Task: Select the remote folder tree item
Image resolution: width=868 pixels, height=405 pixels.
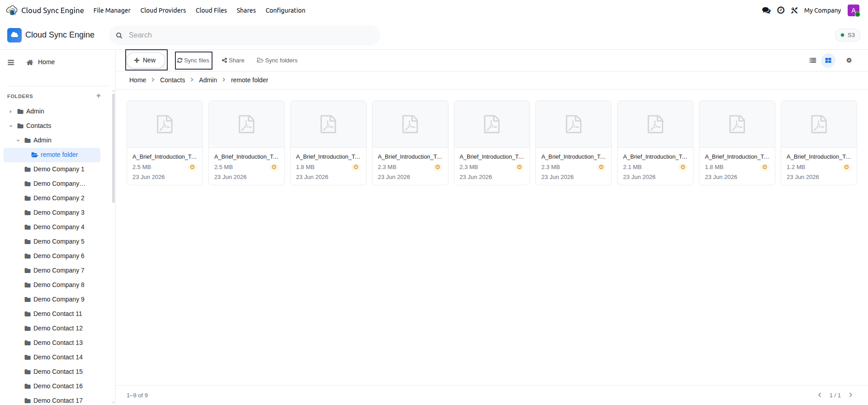Action: coord(52,155)
